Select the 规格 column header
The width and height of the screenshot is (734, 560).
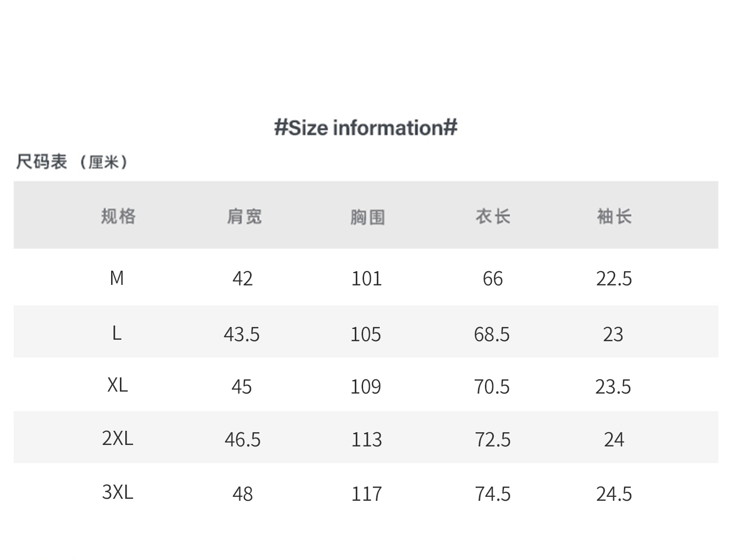pyautogui.click(x=118, y=216)
